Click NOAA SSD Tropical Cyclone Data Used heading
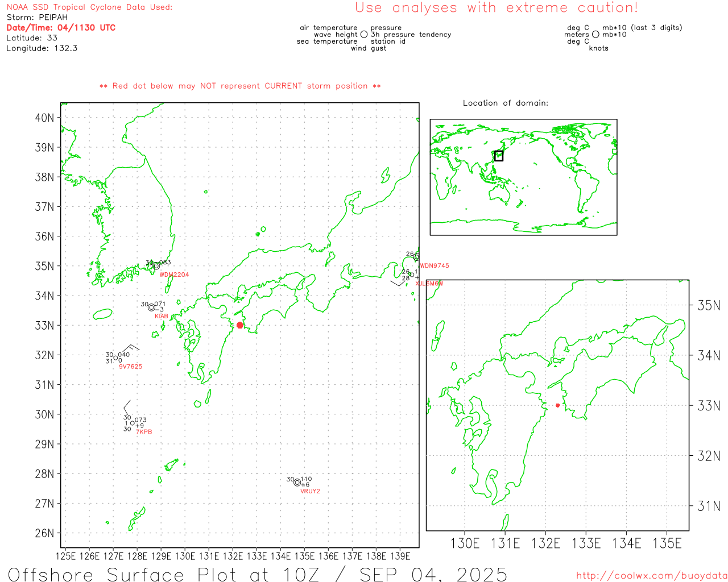This screenshot has width=728, height=582. 89,7
